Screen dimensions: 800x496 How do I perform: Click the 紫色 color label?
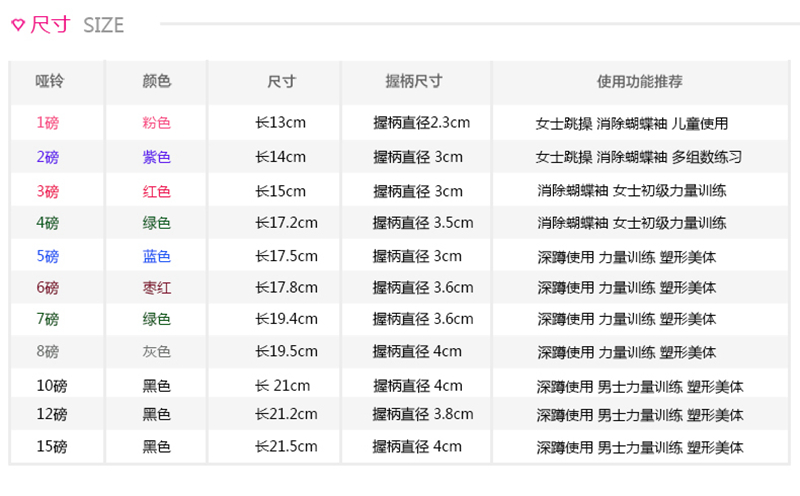coord(157,157)
